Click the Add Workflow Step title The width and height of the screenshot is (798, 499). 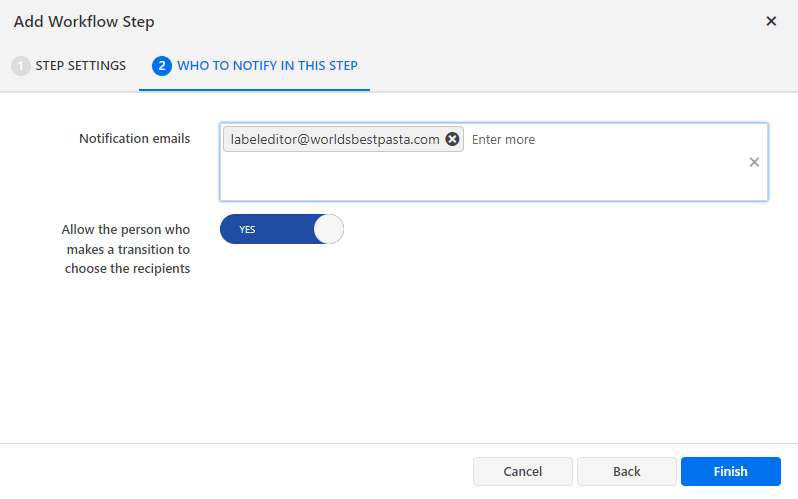84,21
